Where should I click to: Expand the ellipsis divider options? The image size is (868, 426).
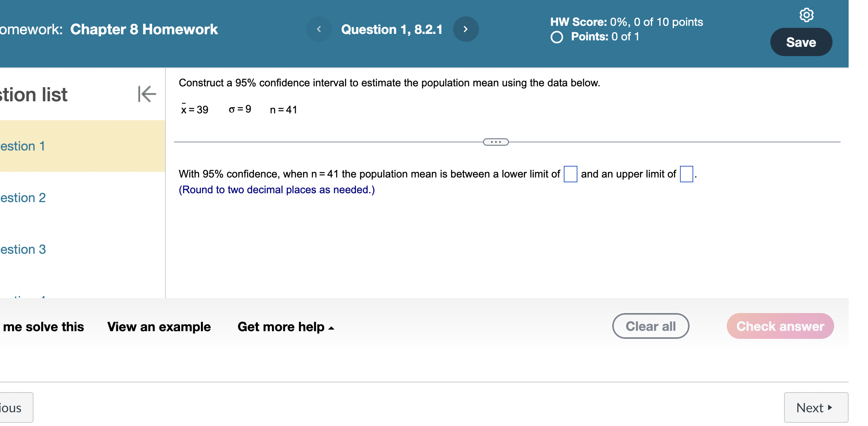pyautogui.click(x=496, y=142)
